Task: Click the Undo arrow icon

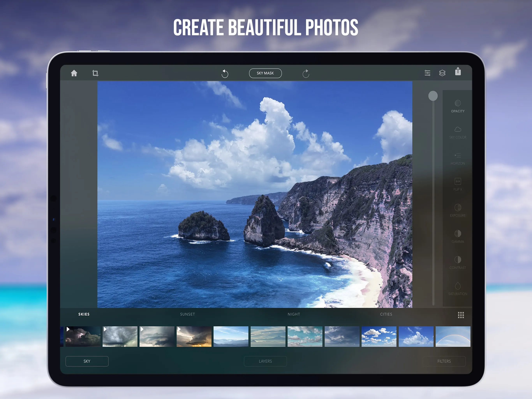Action: coord(225,74)
